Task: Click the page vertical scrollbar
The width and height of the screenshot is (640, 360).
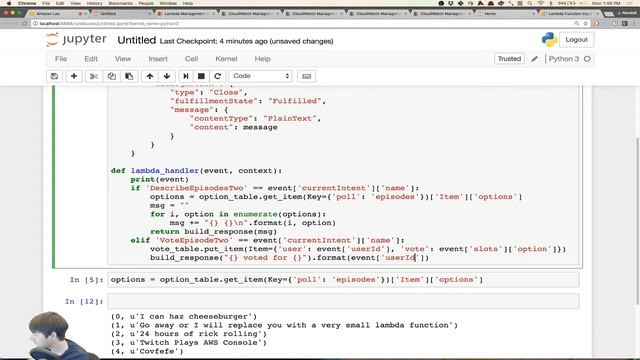Action: pos(637,220)
